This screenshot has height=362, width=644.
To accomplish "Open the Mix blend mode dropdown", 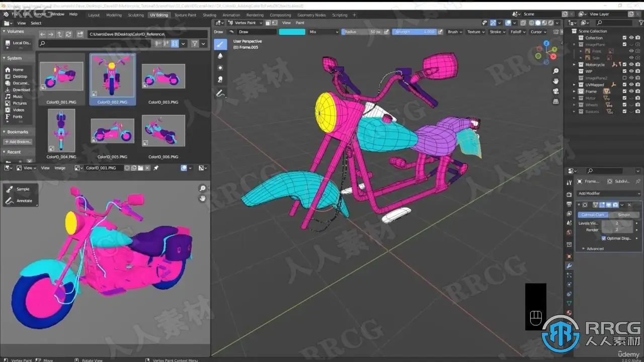I will (323, 32).
